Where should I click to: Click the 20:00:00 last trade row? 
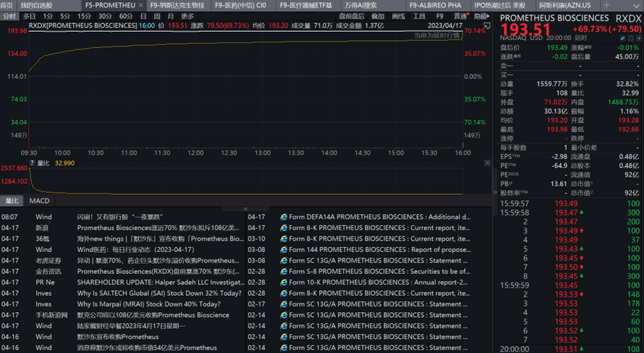pyautogui.click(x=570, y=349)
